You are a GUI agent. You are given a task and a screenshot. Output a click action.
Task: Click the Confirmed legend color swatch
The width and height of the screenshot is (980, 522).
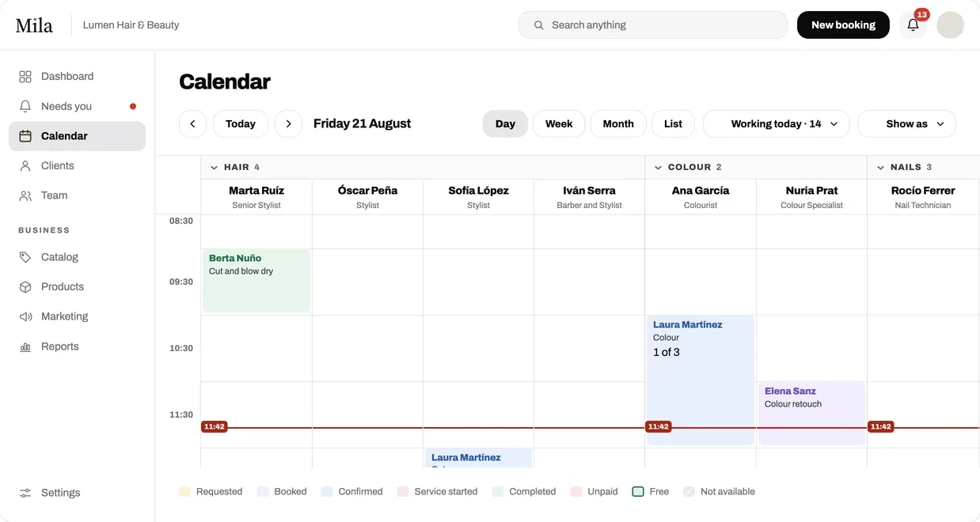(327, 492)
